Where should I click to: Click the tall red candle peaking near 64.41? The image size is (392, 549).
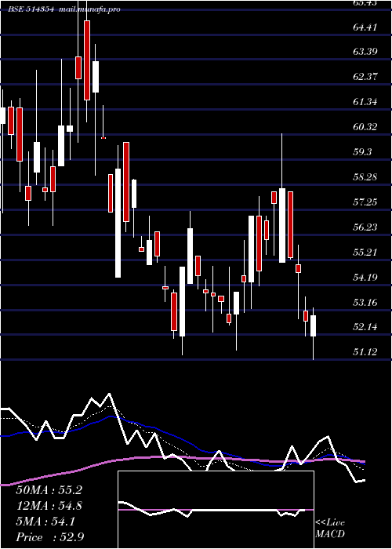pyautogui.click(x=87, y=60)
